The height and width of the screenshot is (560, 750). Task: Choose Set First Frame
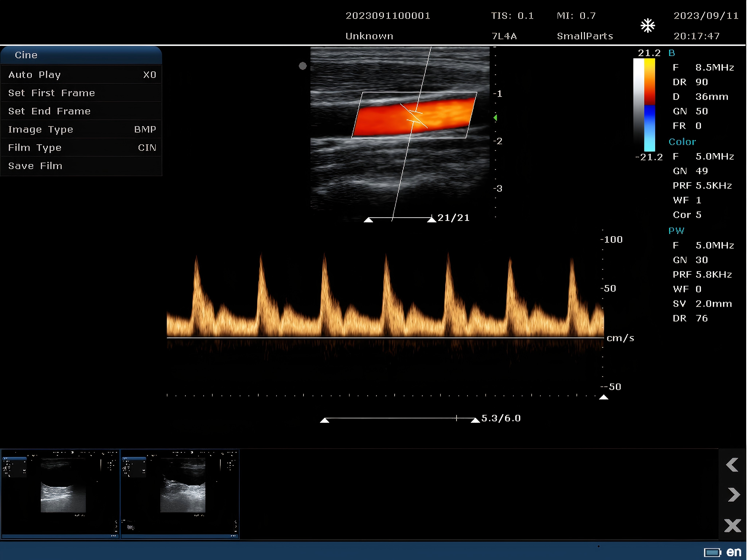(81, 93)
